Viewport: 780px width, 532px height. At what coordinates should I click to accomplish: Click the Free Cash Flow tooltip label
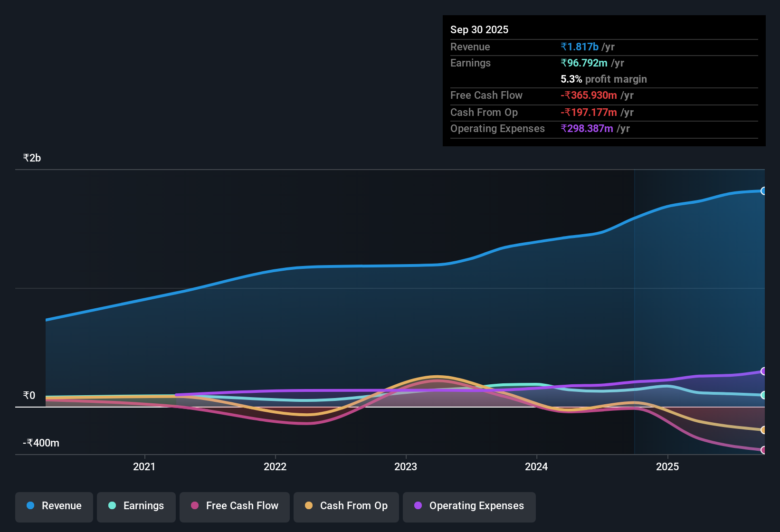coord(486,95)
